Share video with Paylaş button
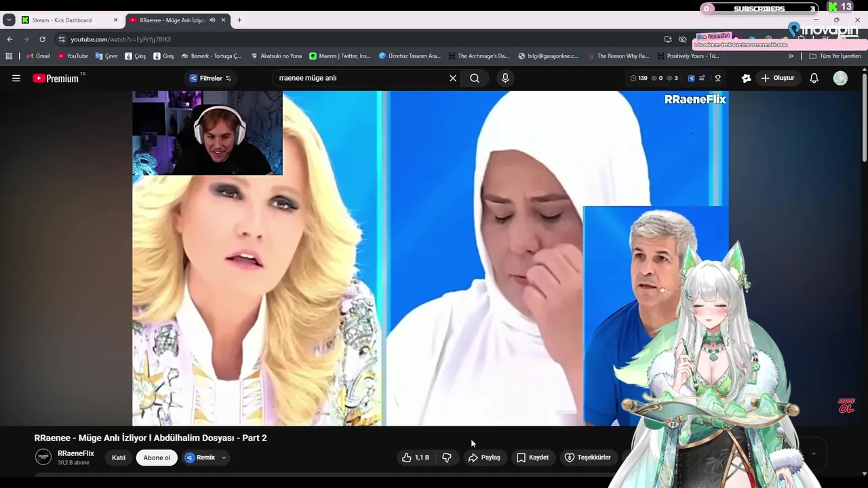 (x=484, y=457)
